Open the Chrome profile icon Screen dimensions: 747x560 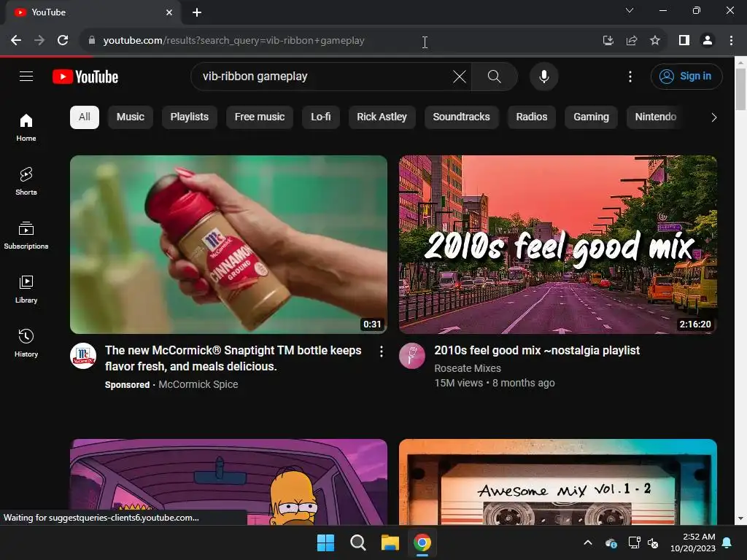tap(708, 41)
